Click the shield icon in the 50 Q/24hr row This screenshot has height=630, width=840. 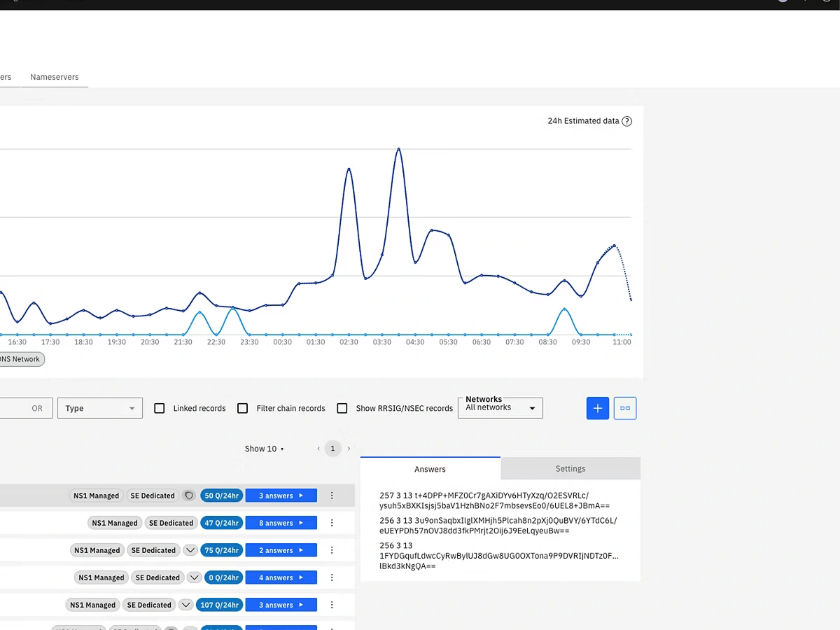click(x=188, y=496)
